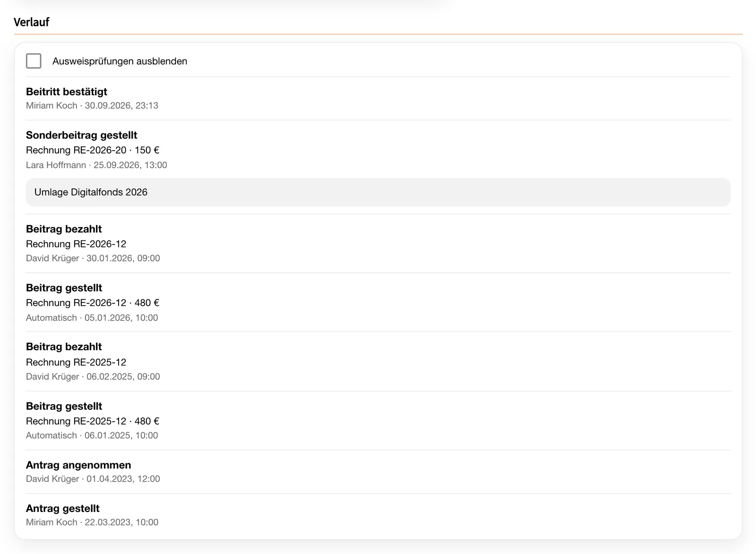
Task: Open the Antrag angenommen entry
Action: (378, 472)
